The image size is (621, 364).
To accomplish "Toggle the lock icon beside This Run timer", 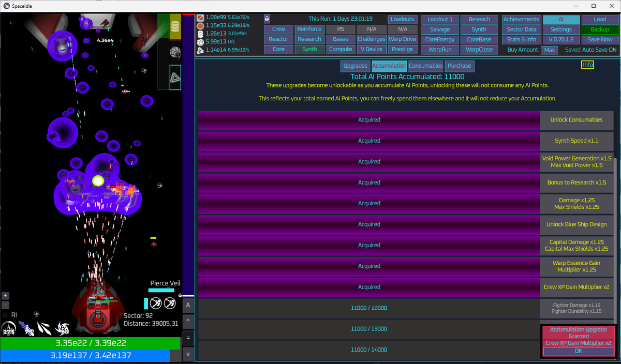I will coord(267,19).
